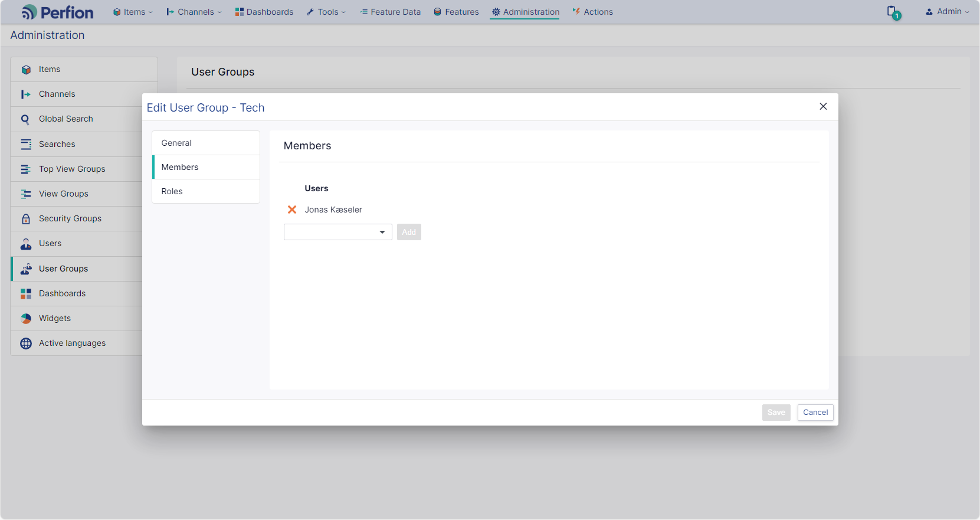Open the Channels top menu dropdown
The image size is (980, 520).
click(194, 12)
